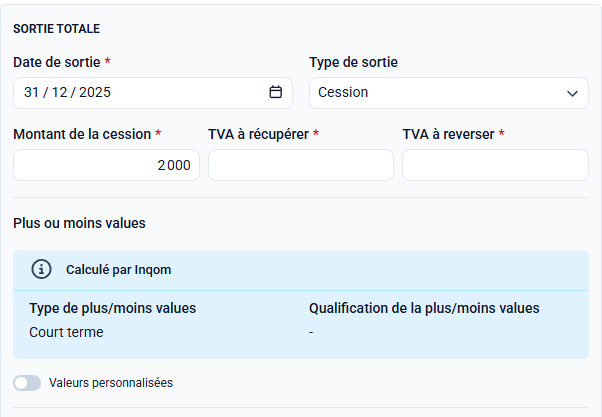The height and width of the screenshot is (417, 602).
Task: Click the Montant de la cession label
Action: pyautogui.click(x=82, y=134)
